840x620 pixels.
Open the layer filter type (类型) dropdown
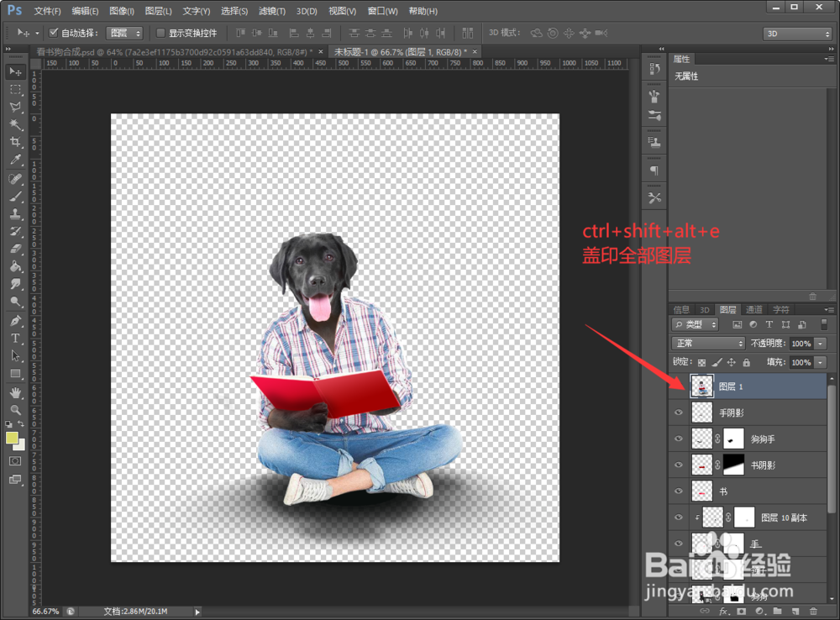[x=696, y=325]
